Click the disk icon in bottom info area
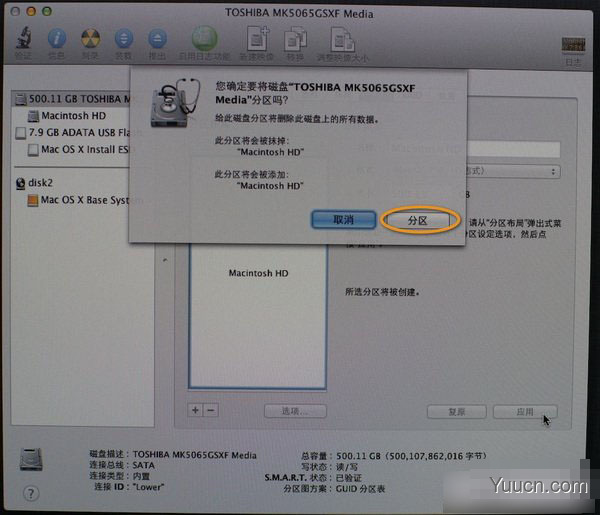 pyautogui.click(x=31, y=459)
